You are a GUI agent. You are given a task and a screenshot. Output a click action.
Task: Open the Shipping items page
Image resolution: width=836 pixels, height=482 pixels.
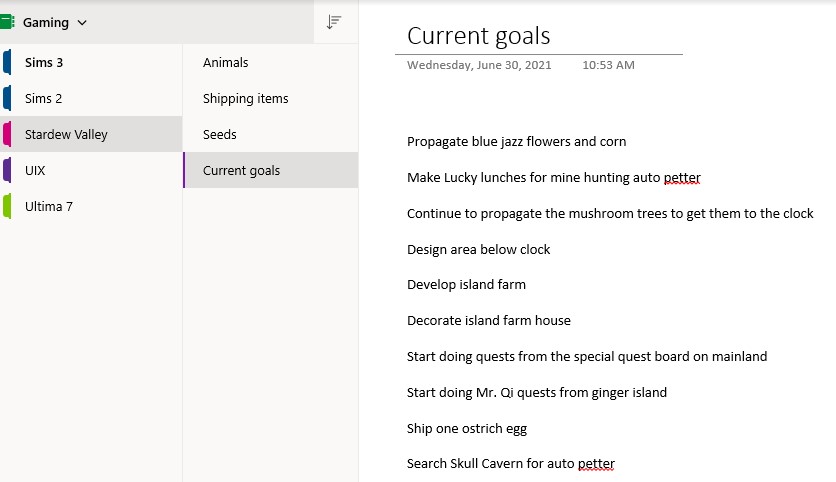(x=245, y=99)
